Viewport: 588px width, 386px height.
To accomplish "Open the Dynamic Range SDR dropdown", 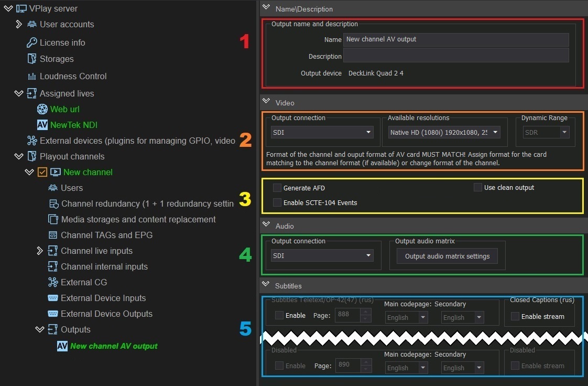I will coord(546,132).
